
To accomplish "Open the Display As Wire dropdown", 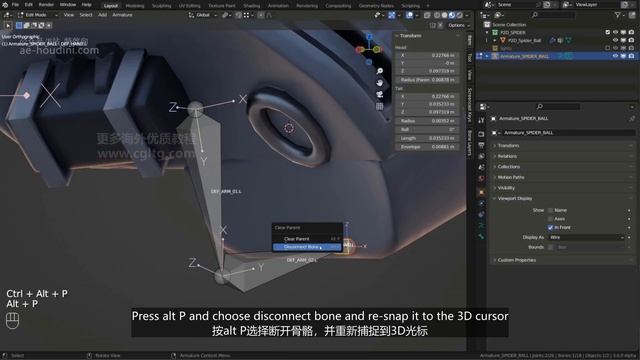I will coord(586,237).
